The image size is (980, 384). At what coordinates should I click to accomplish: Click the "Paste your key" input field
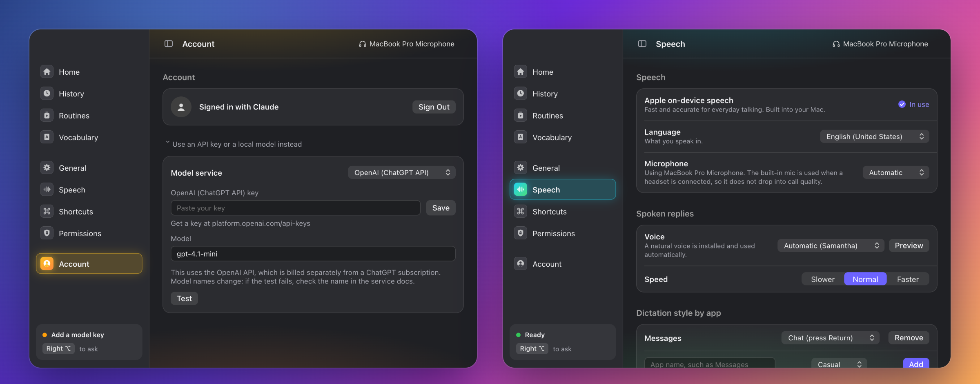(x=296, y=208)
